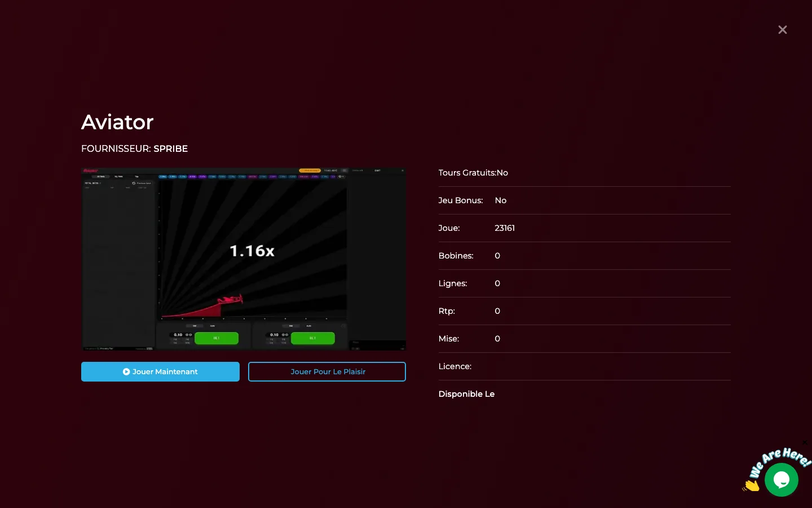
Task: Click Jouer Pour Le Plaisir button
Action: coord(327,371)
